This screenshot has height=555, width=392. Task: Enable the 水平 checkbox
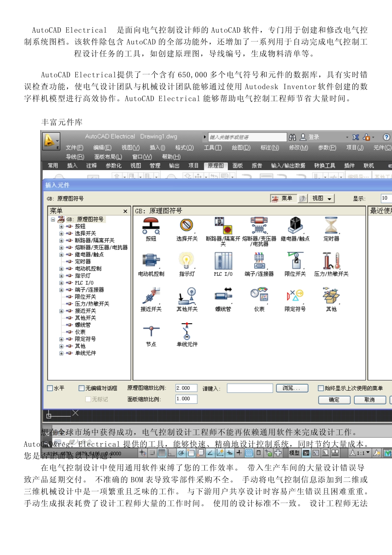(50, 388)
